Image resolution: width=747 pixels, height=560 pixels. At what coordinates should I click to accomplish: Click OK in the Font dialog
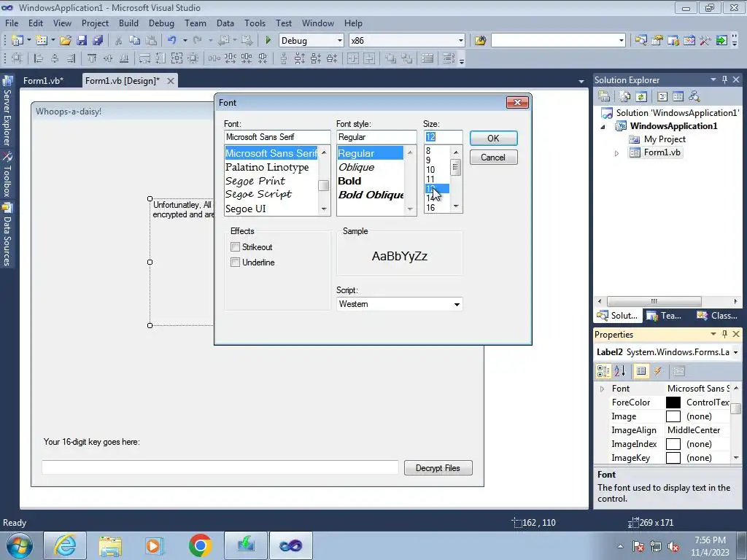(x=493, y=138)
